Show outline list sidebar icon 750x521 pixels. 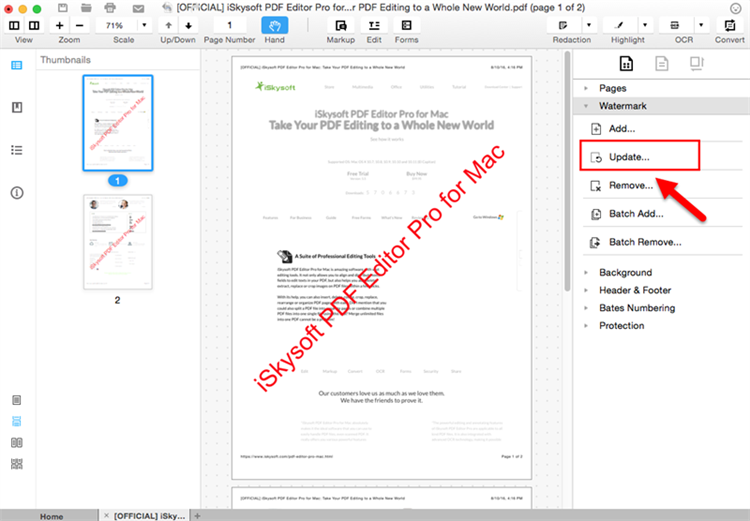(17, 150)
